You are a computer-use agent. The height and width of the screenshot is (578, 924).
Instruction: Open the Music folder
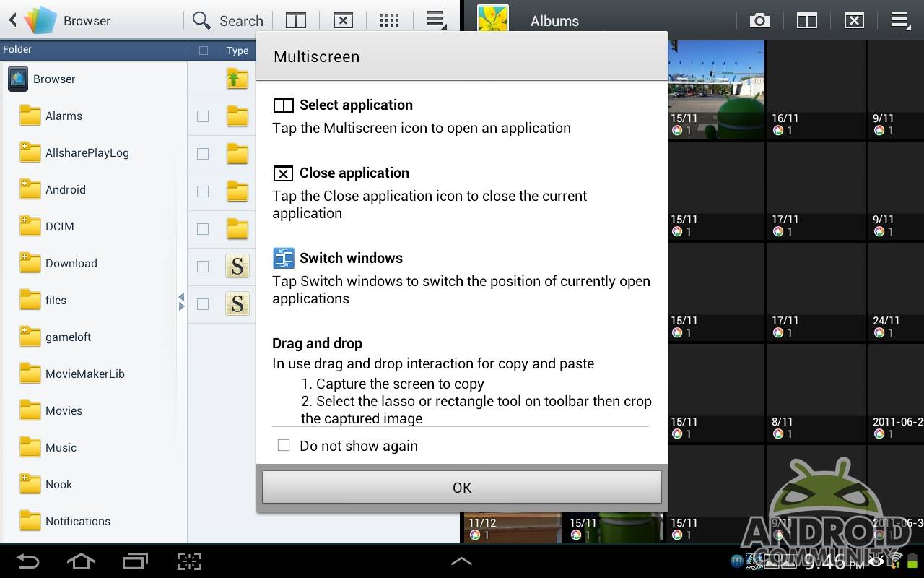pos(48,447)
